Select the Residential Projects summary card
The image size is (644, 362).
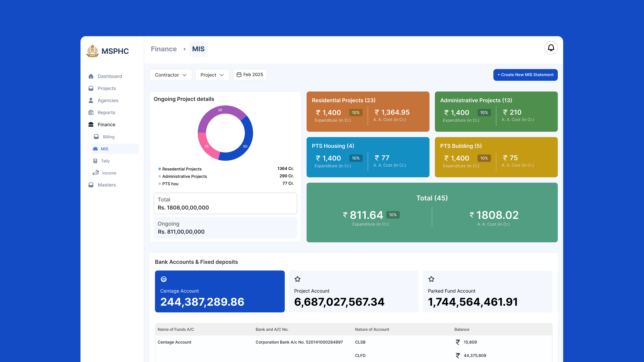[368, 111]
